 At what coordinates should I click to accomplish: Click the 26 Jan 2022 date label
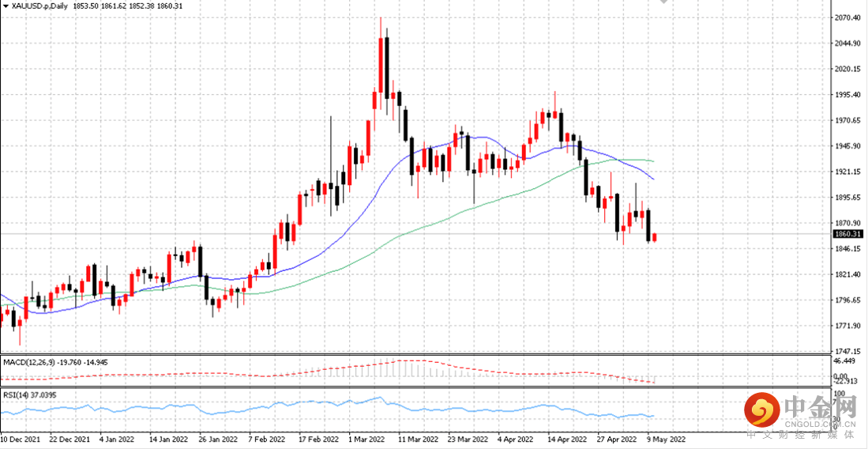point(217,439)
